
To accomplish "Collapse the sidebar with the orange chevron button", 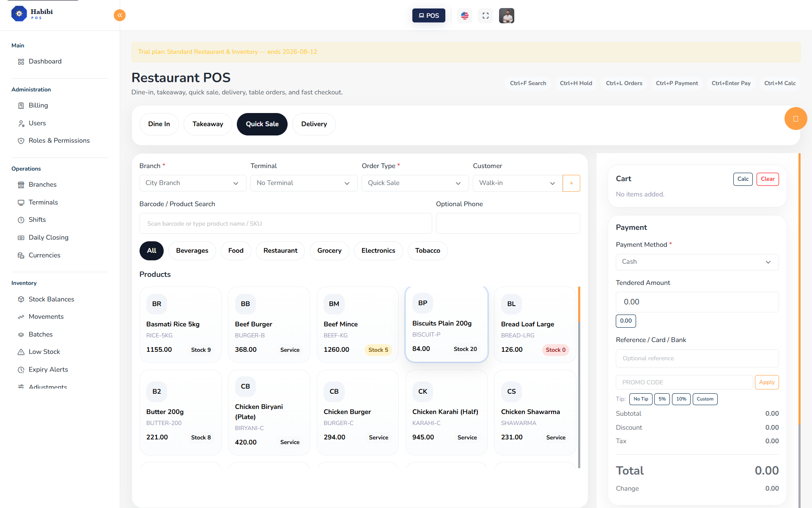I will coord(120,15).
